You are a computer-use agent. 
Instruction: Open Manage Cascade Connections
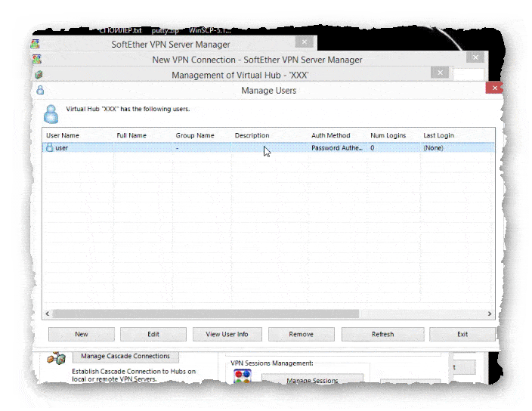[x=125, y=356]
